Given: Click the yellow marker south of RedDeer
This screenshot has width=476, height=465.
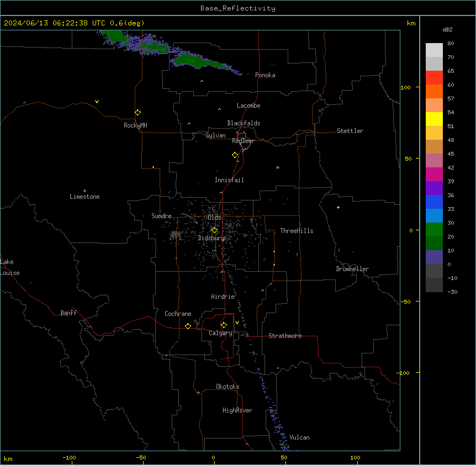Looking at the screenshot, I should [x=235, y=155].
